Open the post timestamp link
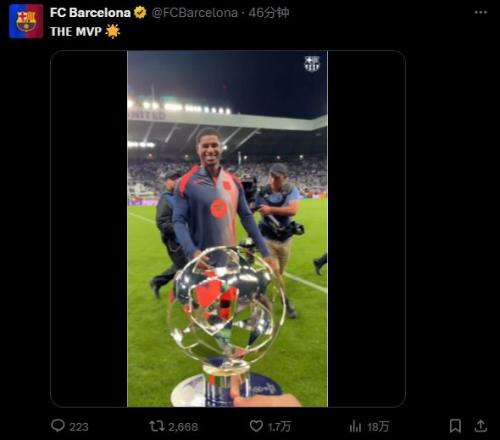 (269, 13)
